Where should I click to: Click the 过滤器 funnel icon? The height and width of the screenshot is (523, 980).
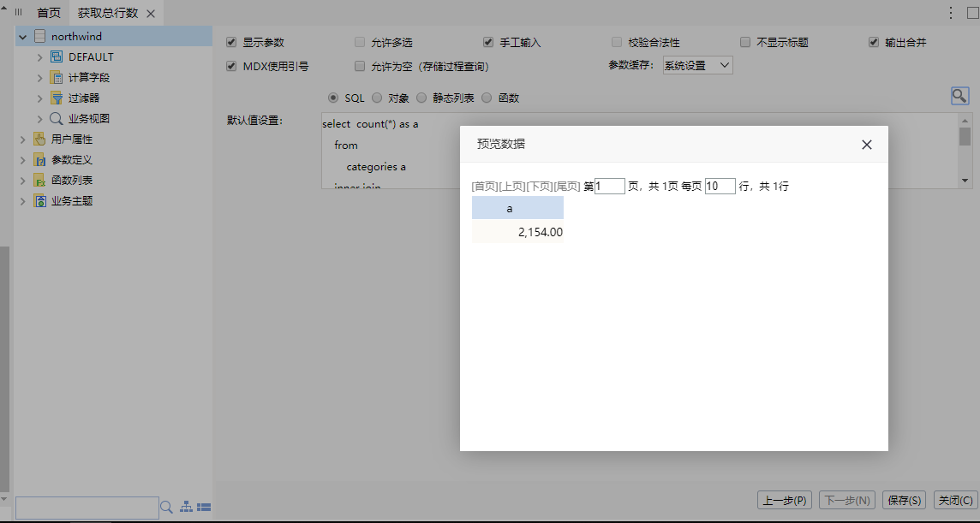(x=57, y=98)
